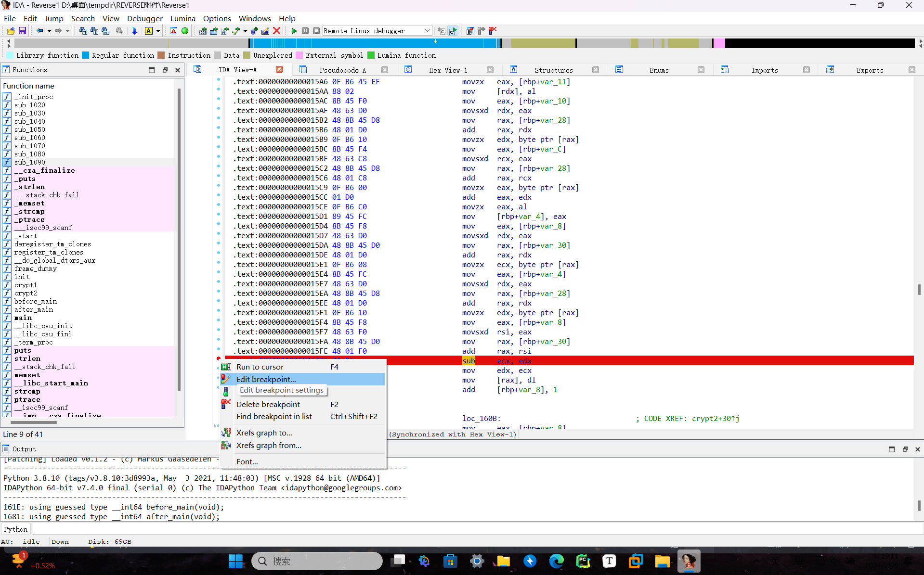This screenshot has height=575, width=924.
Task: Select Run to cursor in the context menu
Action: point(260,367)
